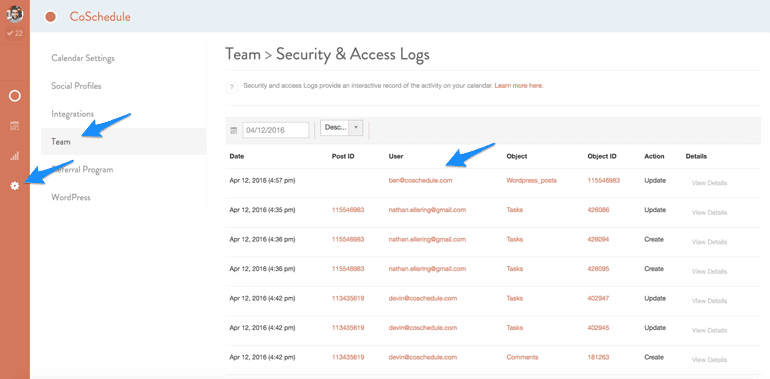Click the CoSchedule brand name
770x379 pixels.
pos(100,17)
